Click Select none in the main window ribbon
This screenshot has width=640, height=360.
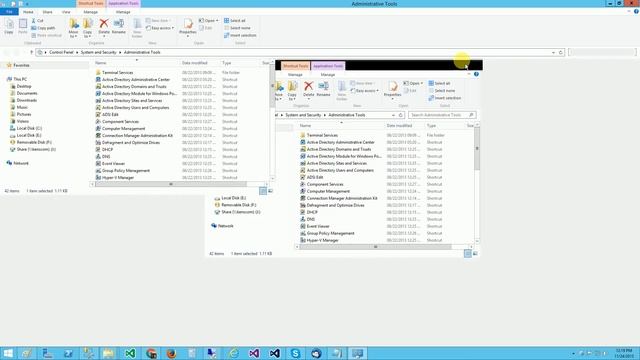coord(237,28)
